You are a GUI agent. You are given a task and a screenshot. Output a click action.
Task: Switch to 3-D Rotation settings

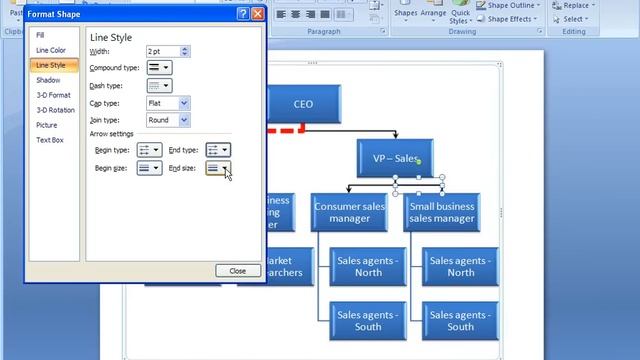pyautogui.click(x=56, y=110)
